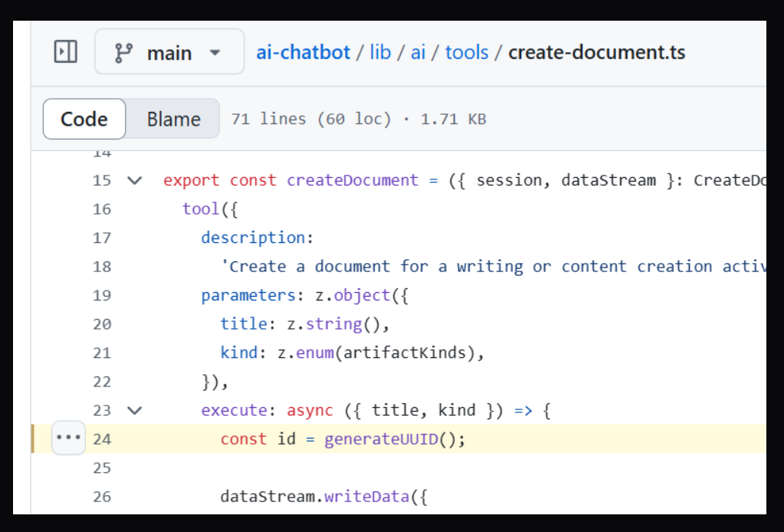784x532 pixels.
Task: Switch to the Blame tab
Action: pos(173,119)
